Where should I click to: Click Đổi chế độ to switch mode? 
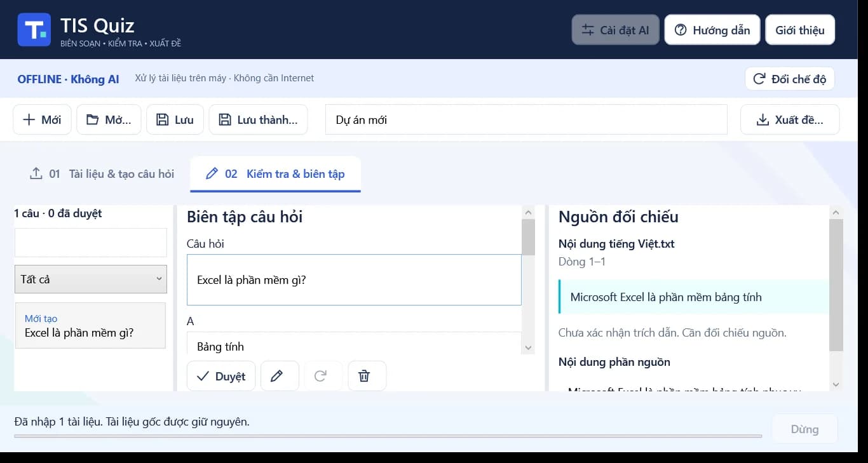point(789,79)
